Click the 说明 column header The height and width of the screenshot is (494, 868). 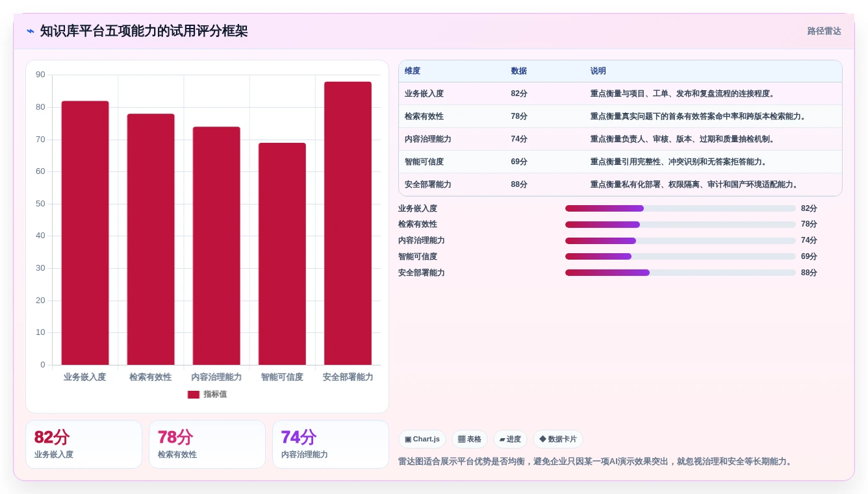[598, 71]
